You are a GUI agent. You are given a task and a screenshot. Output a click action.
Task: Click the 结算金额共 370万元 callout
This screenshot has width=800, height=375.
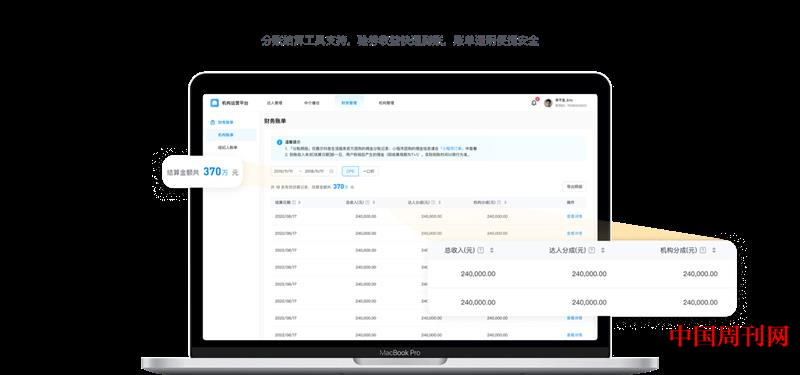(202, 172)
